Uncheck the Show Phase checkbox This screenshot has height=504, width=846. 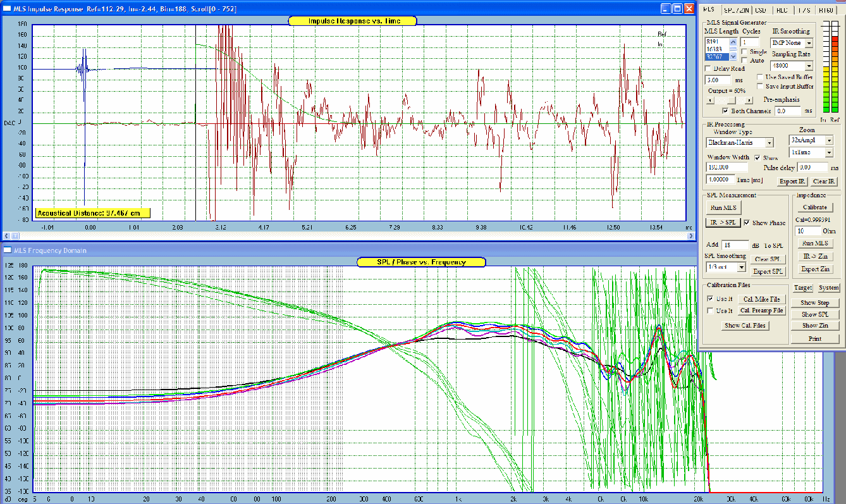click(x=747, y=223)
